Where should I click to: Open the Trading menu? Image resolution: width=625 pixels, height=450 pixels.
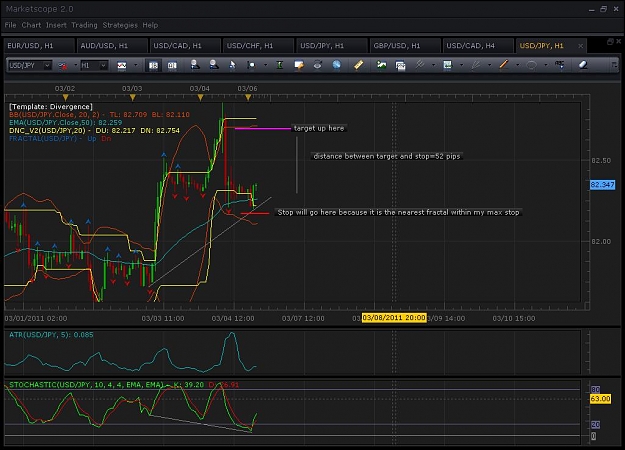tap(84, 25)
